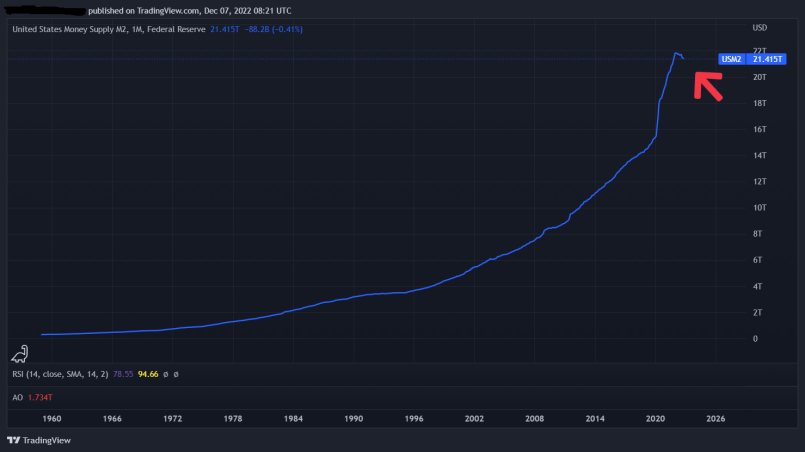The image size is (805, 452).
Task: Click the 10T level on price scale
Action: point(759,208)
